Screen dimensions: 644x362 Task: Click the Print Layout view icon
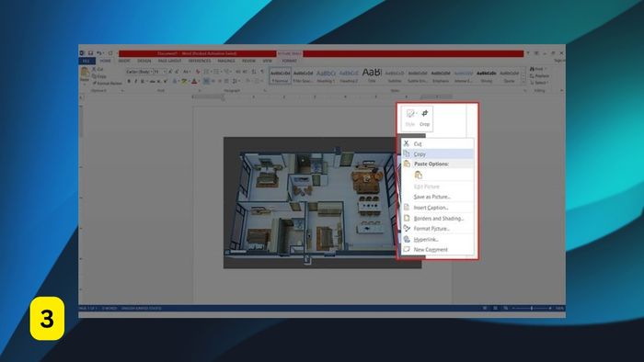(495, 309)
